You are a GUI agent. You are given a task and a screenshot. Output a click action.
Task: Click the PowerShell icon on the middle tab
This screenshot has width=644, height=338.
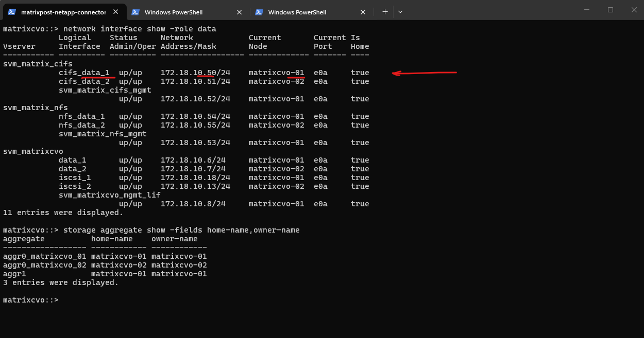tap(135, 12)
